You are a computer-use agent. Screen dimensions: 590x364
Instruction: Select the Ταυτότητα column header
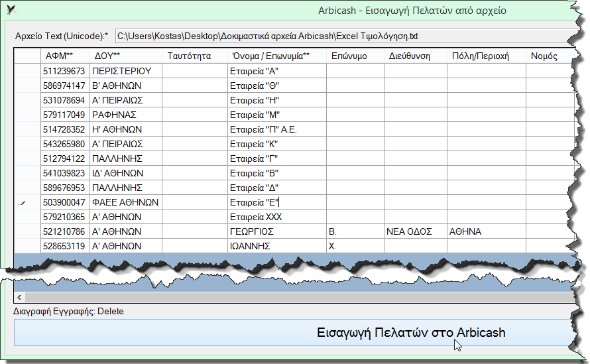[195, 56]
